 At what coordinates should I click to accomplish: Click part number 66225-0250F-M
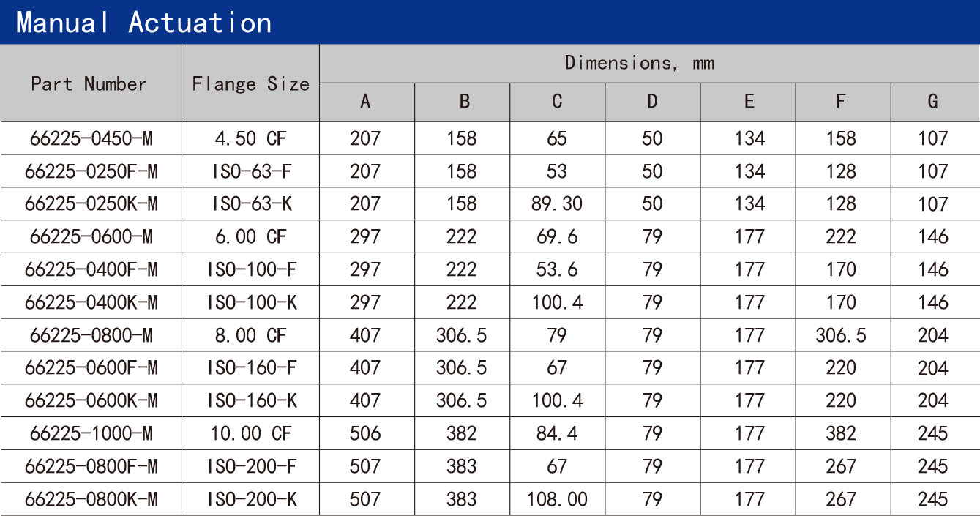click(91, 171)
